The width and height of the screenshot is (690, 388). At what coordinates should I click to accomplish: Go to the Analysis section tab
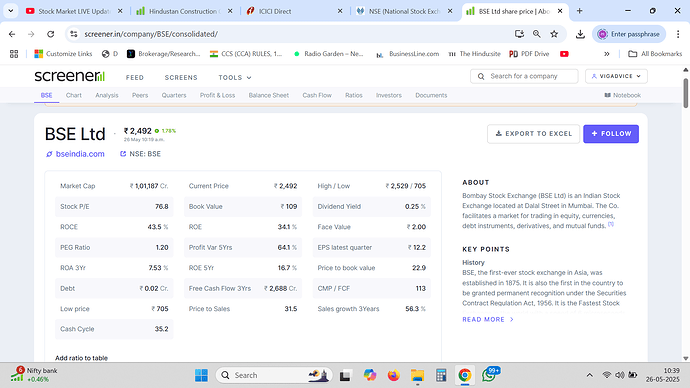pyautogui.click(x=106, y=95)
